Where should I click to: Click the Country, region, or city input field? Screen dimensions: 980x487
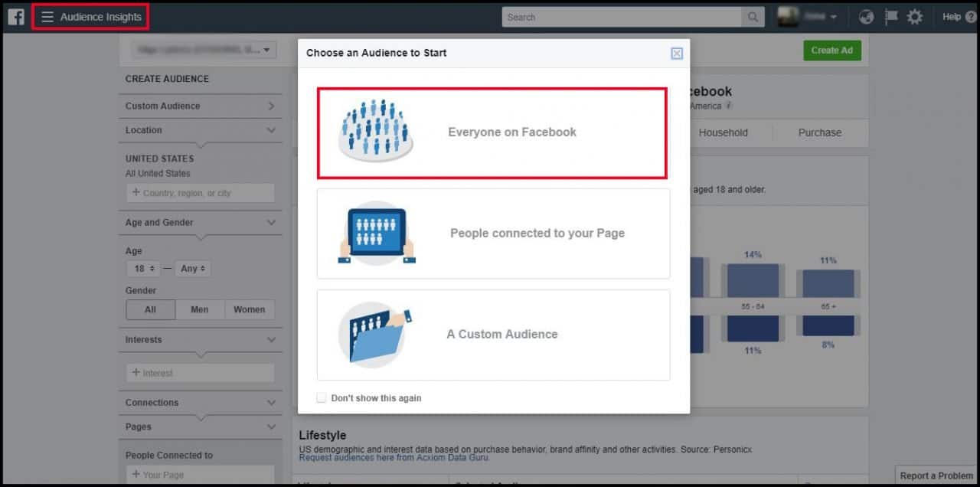199,192
